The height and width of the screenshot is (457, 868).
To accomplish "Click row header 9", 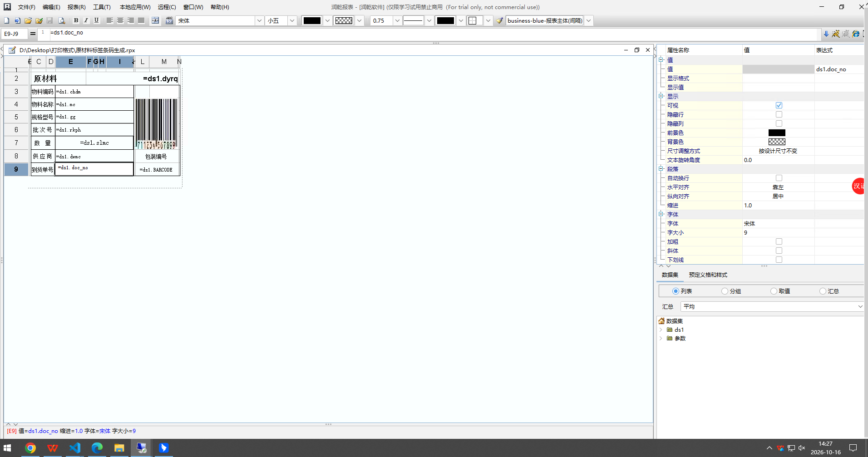I will [16, 169].
